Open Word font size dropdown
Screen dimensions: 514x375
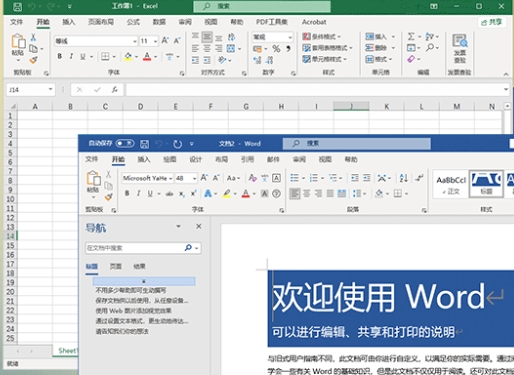click(194, 178)
